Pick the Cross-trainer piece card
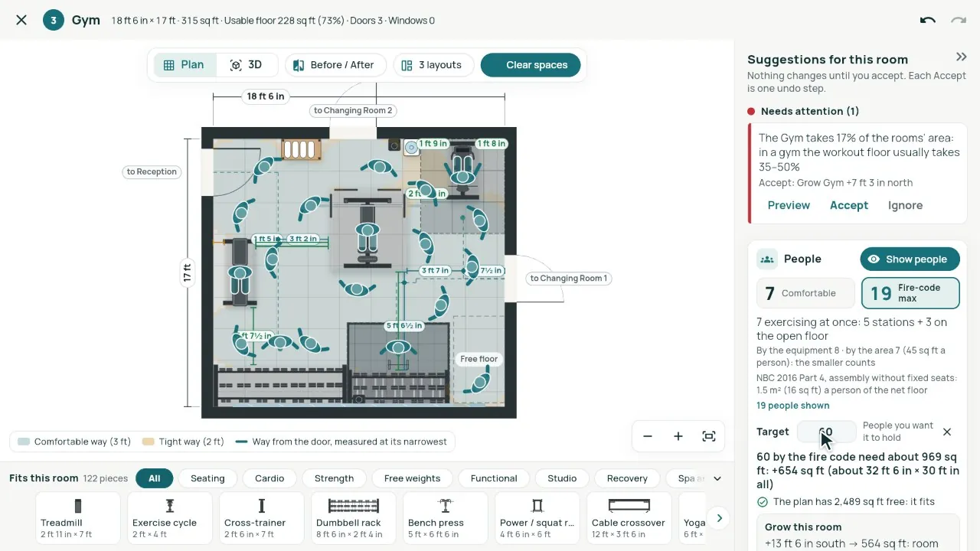Screen dimensions: 980x551 [x=262, y=518]
